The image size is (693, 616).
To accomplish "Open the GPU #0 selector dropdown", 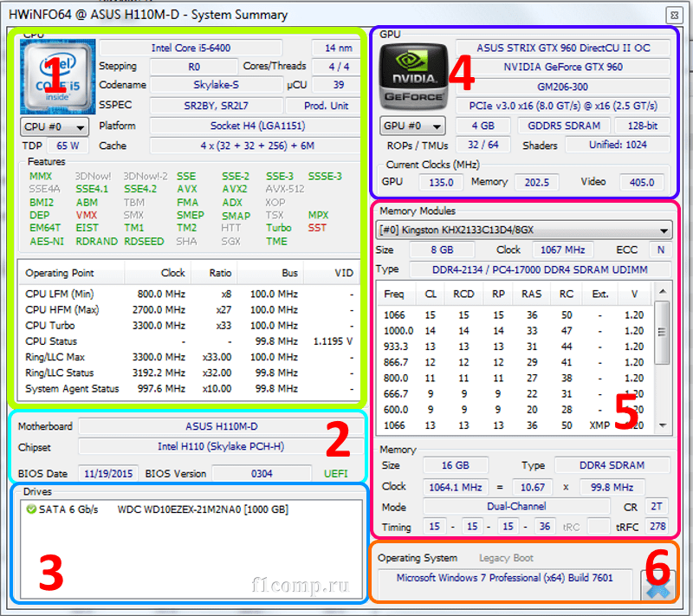I will point(412,126).
